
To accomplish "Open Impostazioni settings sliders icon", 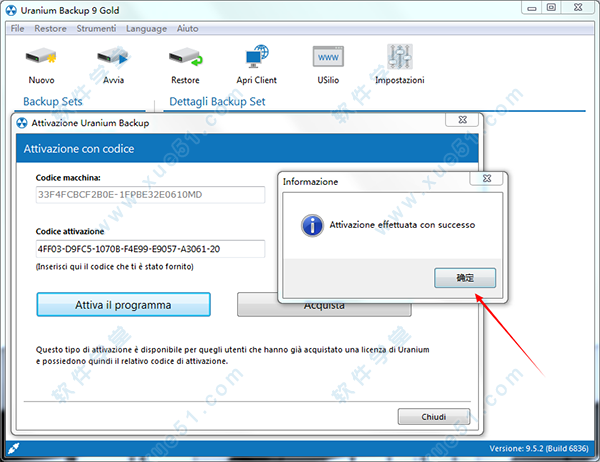I will point(399,57).
